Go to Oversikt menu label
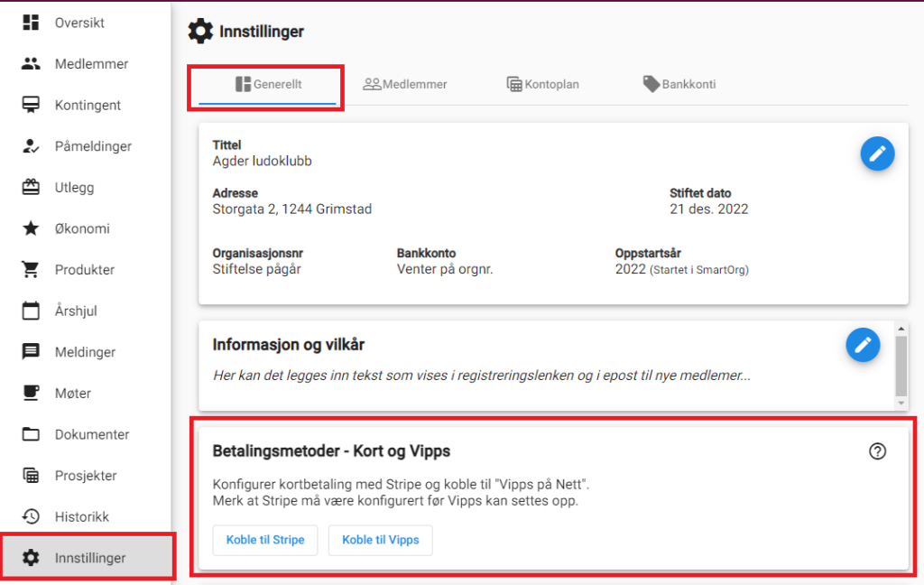Viewport: 924px width, 585px height. click(x=79, y=23)
